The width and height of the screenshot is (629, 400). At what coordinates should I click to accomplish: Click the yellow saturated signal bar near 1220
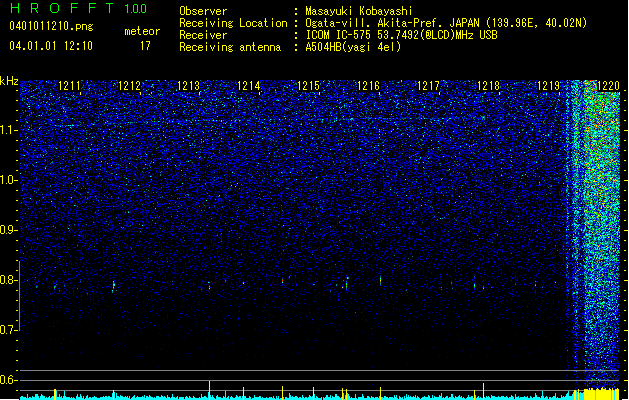(x=601, y=393)
